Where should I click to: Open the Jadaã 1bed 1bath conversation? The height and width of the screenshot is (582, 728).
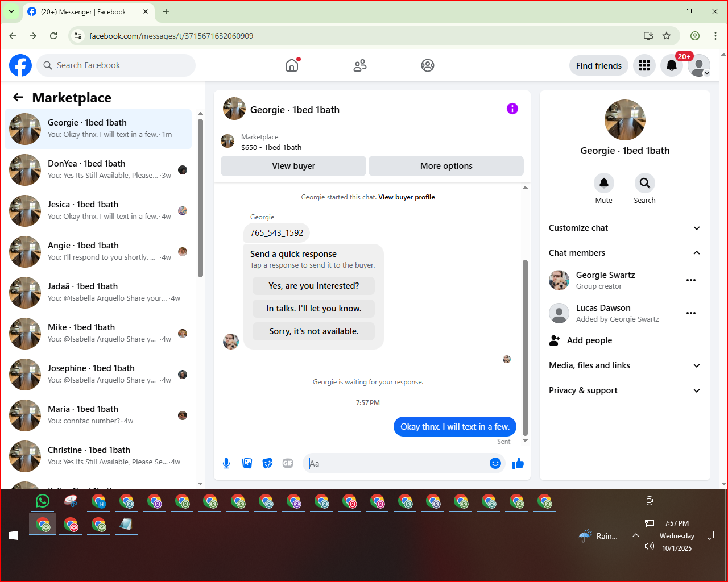click(98, 293)
